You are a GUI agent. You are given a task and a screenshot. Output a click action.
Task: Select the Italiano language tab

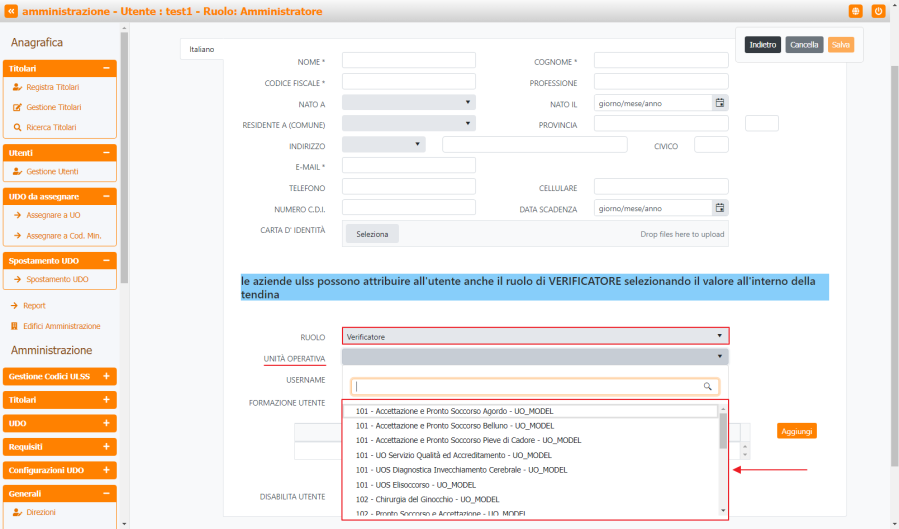202,49
